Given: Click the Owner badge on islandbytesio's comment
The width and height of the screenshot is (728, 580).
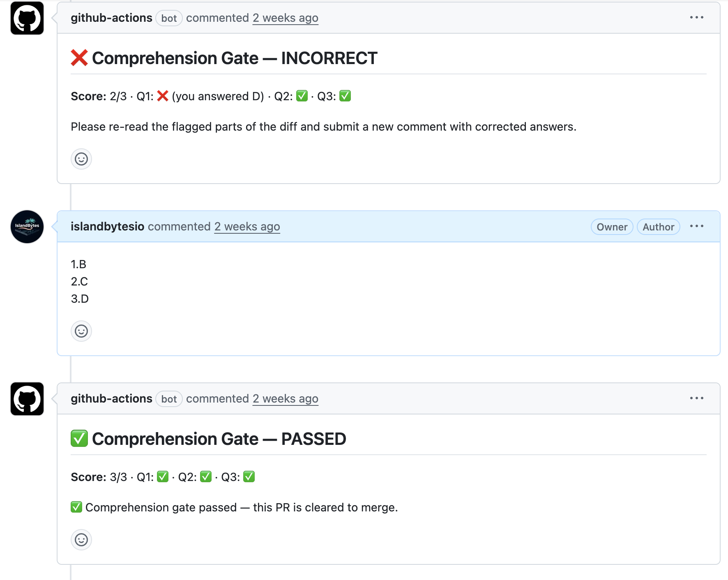Looking at the screenshot, I should point(612,227).
